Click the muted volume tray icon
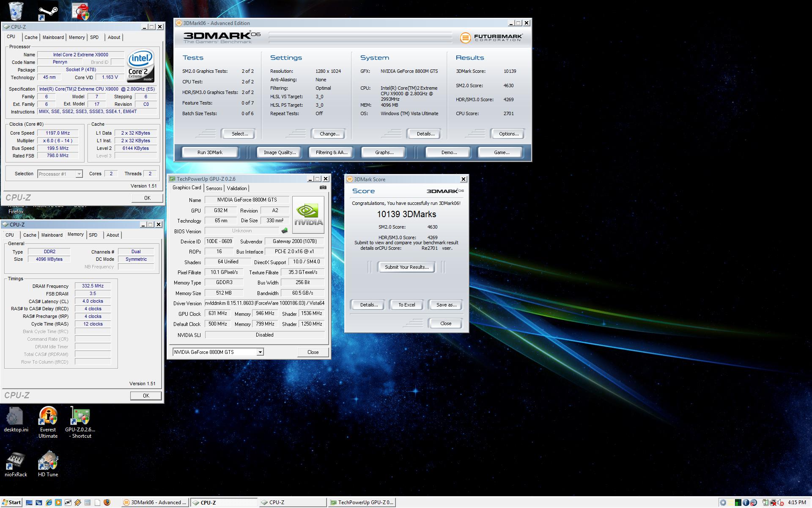Viewport: 812px width, 508px height. (780, 502)
